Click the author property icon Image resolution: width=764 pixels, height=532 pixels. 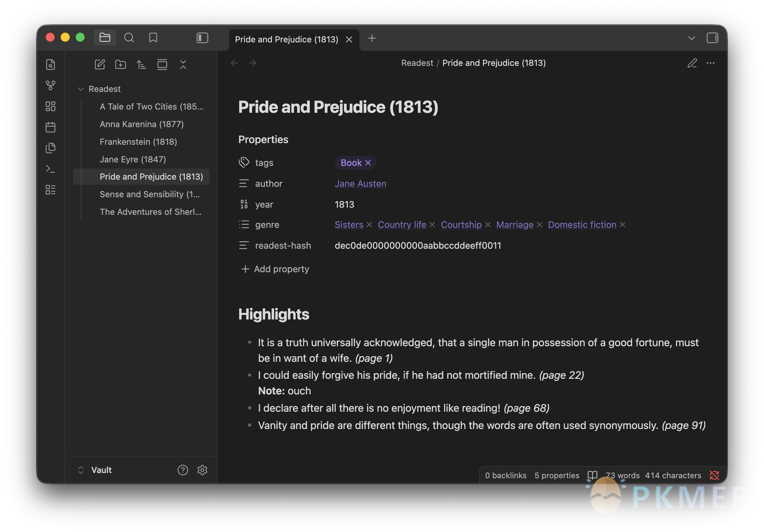click(x=244, y=184)
